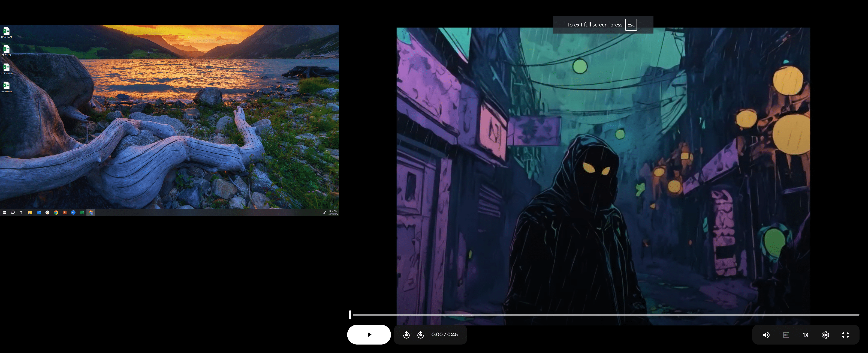This screenshot has height=353, width=868.
Task: Open video settings gear menu
Action: (825, 335)
